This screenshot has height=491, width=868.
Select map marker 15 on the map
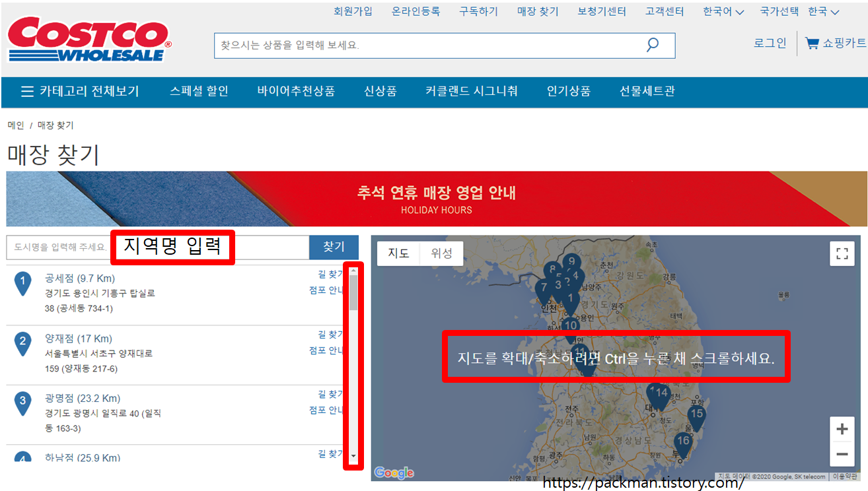click(696, 416)
